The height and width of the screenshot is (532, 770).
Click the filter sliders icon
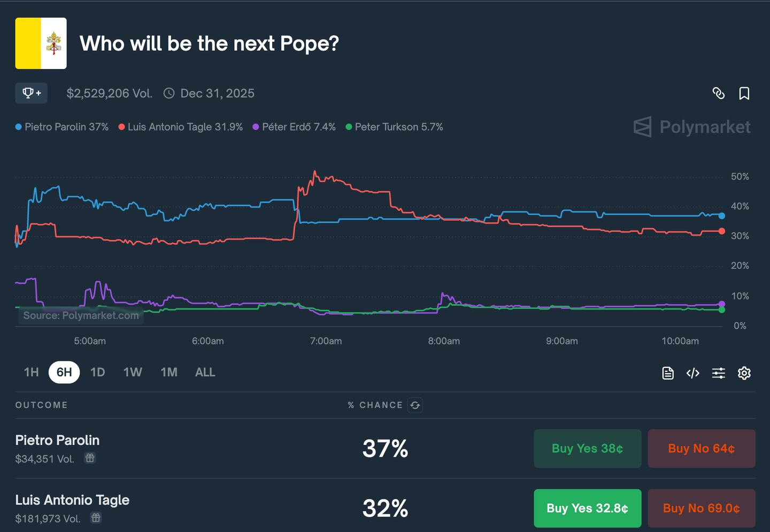(719, 373)
